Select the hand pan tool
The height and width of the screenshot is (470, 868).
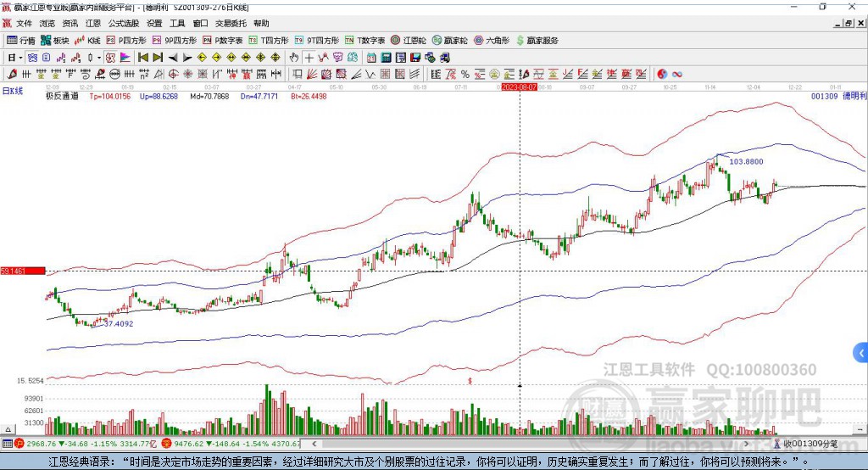(x=294, y=58)
